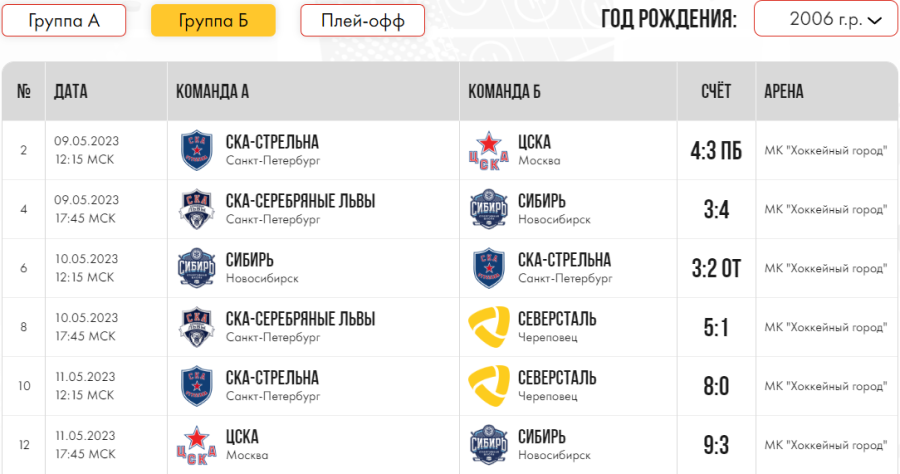Click SKA-Serebryanye Lvy logo in match 4
The height and width of the screenshot is (474, 900).
coord(196,209)
